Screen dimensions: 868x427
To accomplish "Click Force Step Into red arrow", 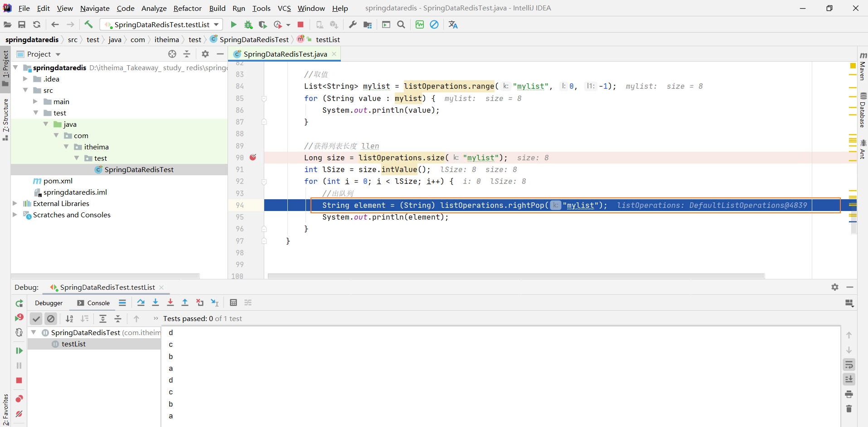I will tap(170, 302).
